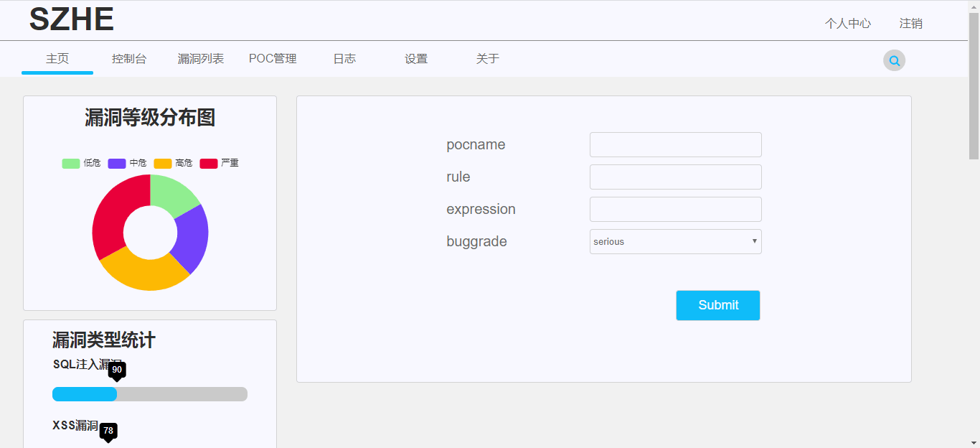Open 个人中心 link
The height and width of the screenshot is (448, 980).
848,24
